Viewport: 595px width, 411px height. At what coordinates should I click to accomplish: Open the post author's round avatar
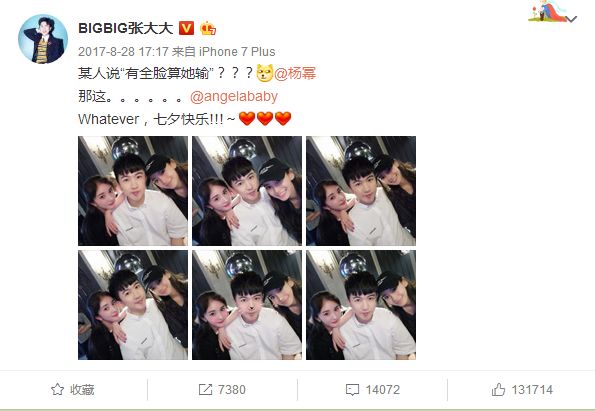[x=43, y=39]
